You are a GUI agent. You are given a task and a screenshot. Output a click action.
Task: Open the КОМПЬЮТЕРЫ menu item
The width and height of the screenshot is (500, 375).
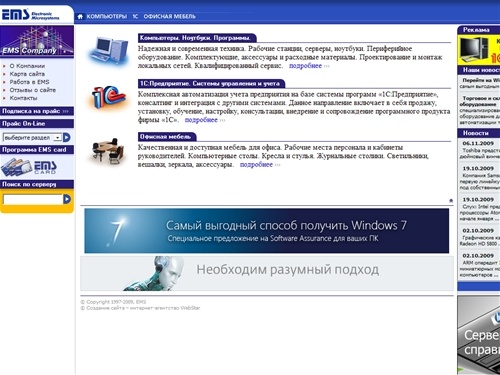tap(107, 16)
